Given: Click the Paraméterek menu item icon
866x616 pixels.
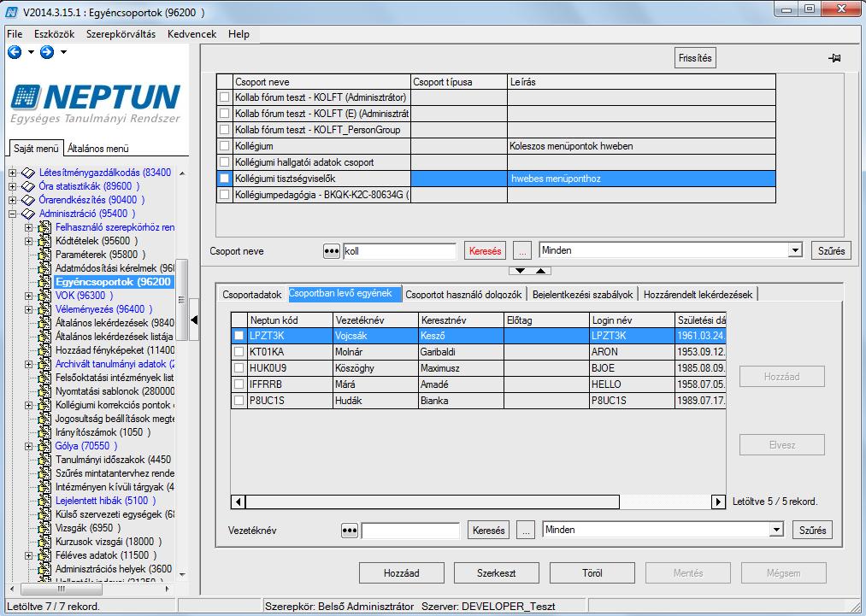Looking at the screenshot, I should (44, 255).
